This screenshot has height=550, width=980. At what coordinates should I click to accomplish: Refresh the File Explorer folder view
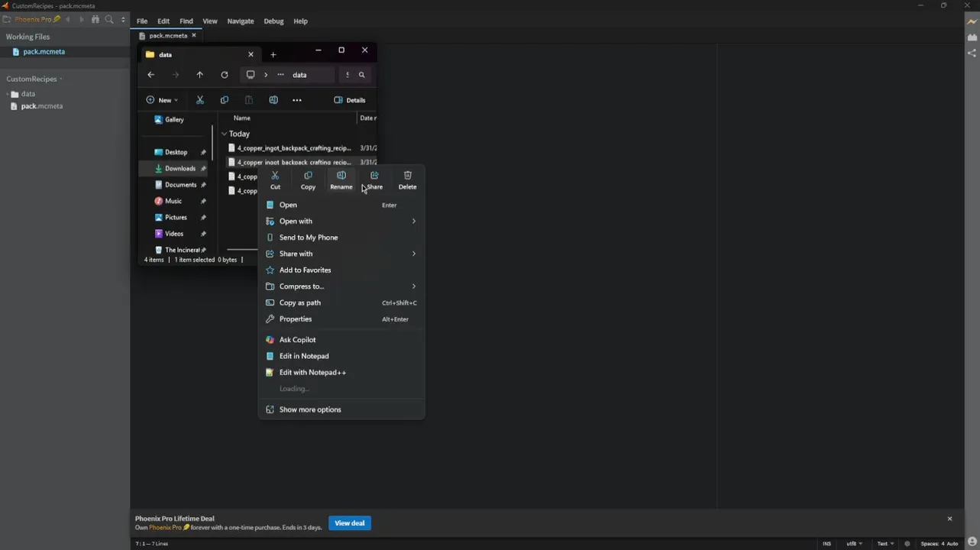[x=224, y=75]
